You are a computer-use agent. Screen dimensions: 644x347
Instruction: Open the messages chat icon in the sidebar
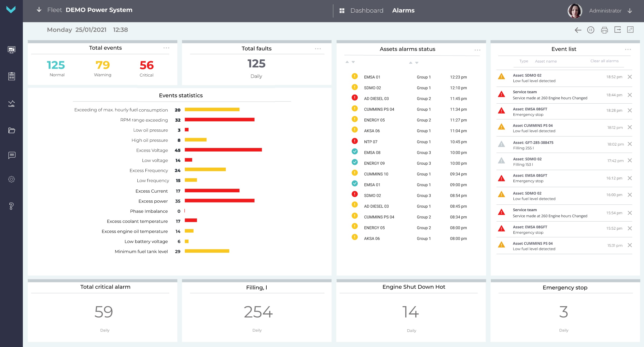(11, 155)
